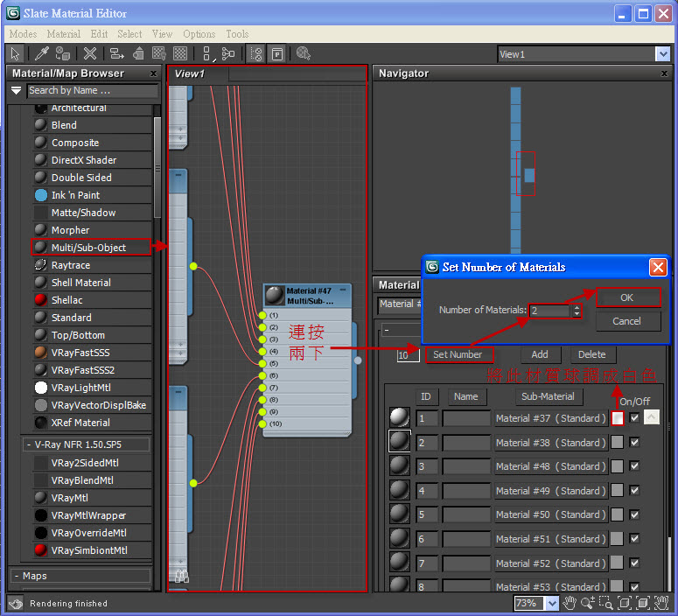
Task: Click Lay Out Children toolbar icon
Action: click(x=227, y=54)
